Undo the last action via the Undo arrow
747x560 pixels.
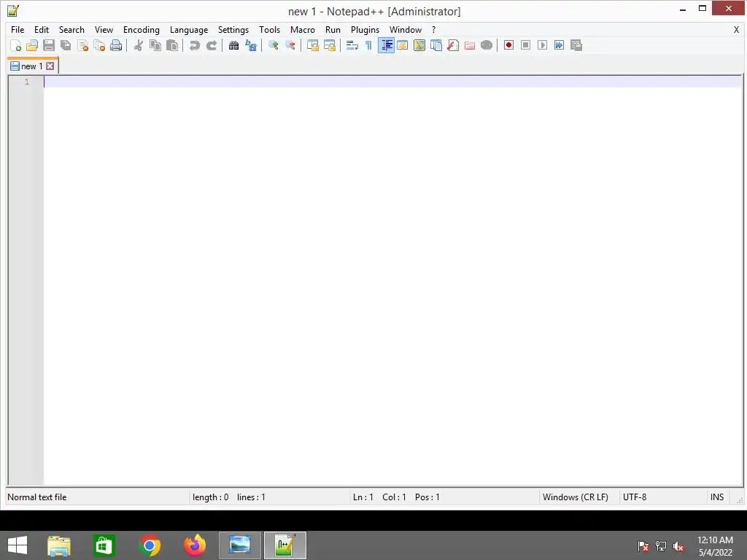pos(194,45)
